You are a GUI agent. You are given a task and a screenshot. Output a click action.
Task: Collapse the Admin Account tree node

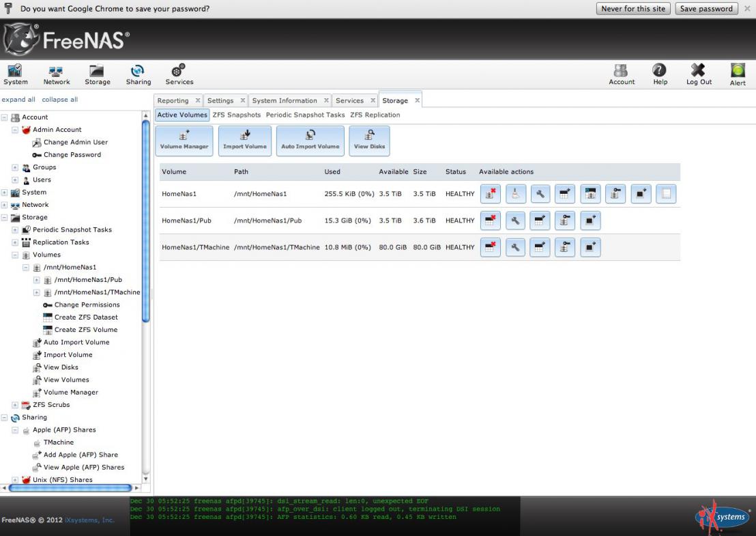pos(15,130)
